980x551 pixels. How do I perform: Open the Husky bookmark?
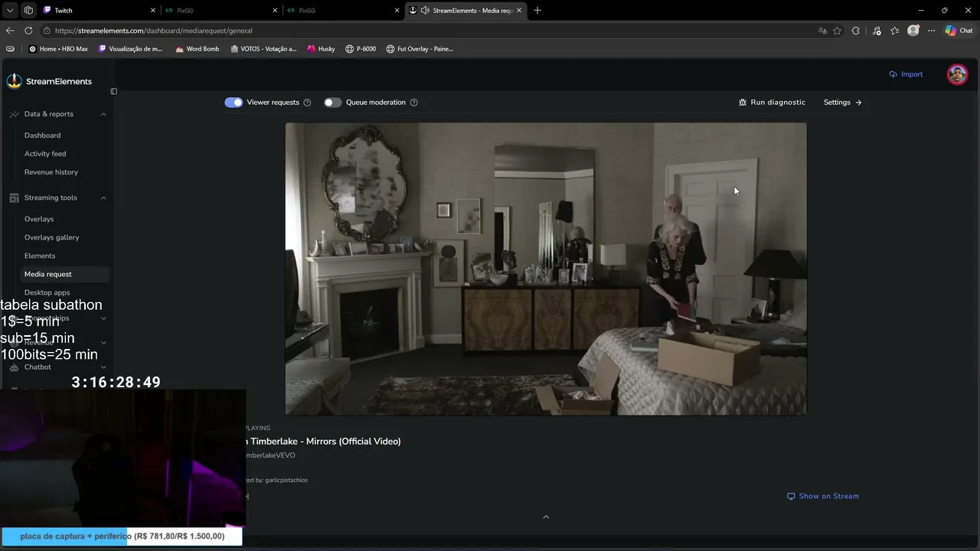click(x=322, y=49)
